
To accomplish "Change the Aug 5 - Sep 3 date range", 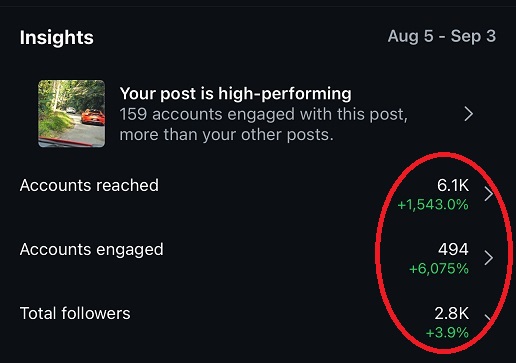I will [442, 36].
